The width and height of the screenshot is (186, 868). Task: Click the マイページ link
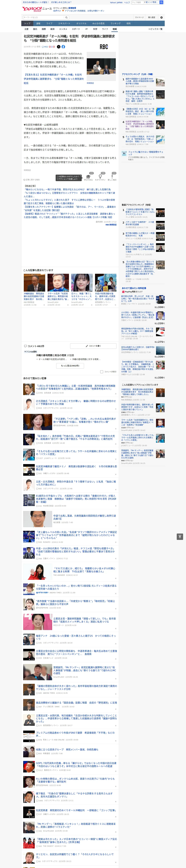139,18
